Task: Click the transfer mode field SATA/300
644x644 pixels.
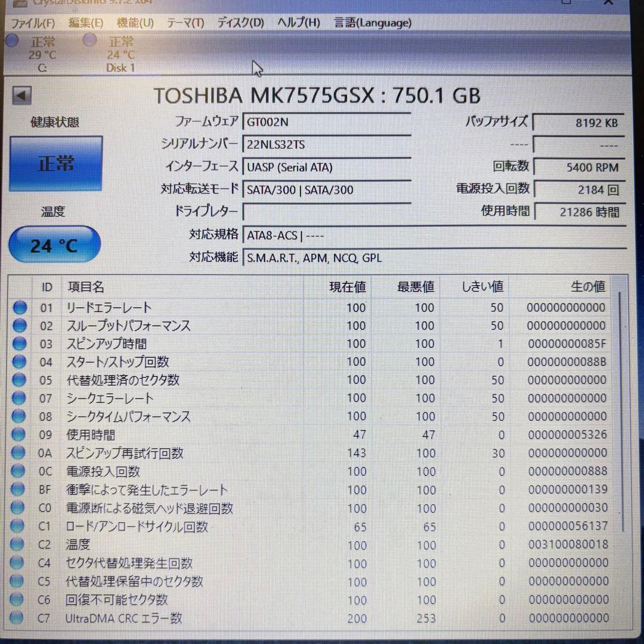Action: [327, 190]
